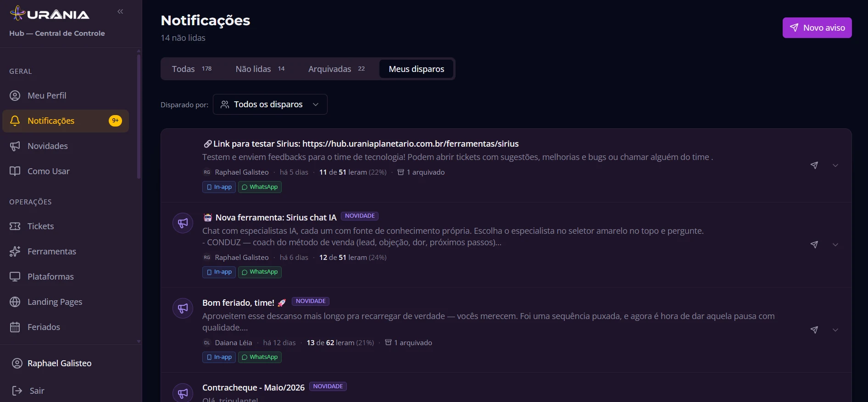This screenshot has width=868, height=402.
Task: Open Como Usar guide
Action: (x=66, y=171)
